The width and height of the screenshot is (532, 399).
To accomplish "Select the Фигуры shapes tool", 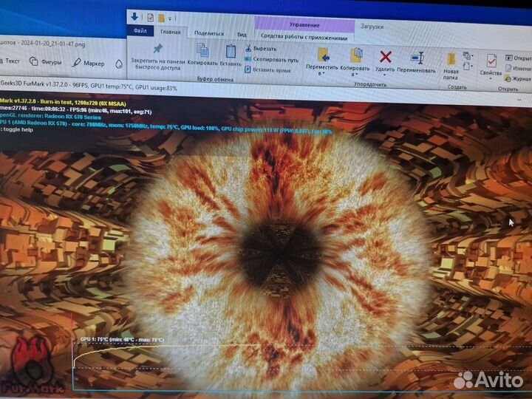I will tap(46, 62).
